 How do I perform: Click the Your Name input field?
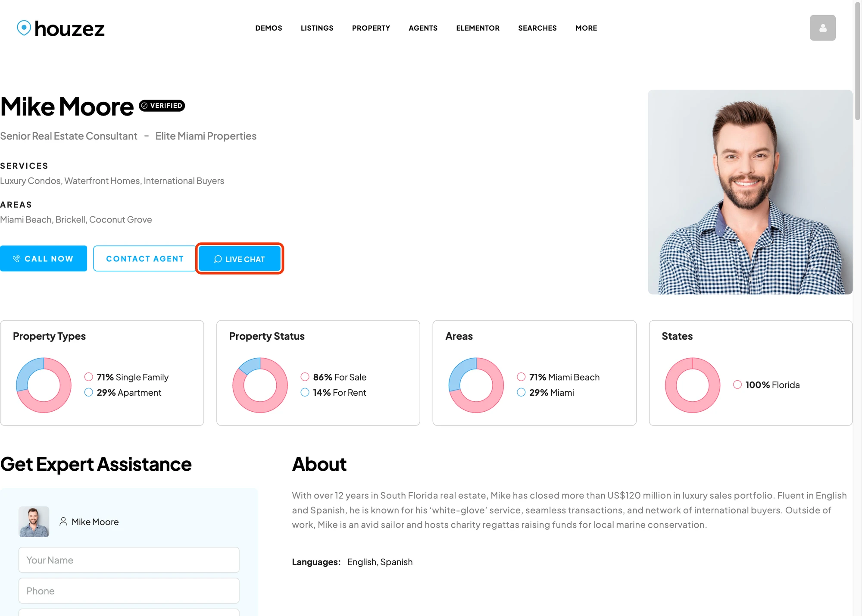[129, 560]
